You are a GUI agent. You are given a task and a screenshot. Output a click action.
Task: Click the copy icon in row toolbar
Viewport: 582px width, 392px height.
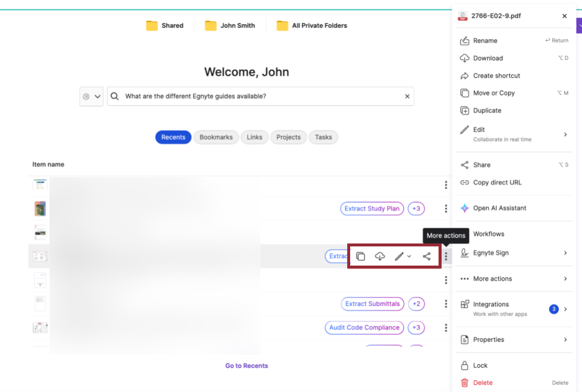[x=361, y=256]
